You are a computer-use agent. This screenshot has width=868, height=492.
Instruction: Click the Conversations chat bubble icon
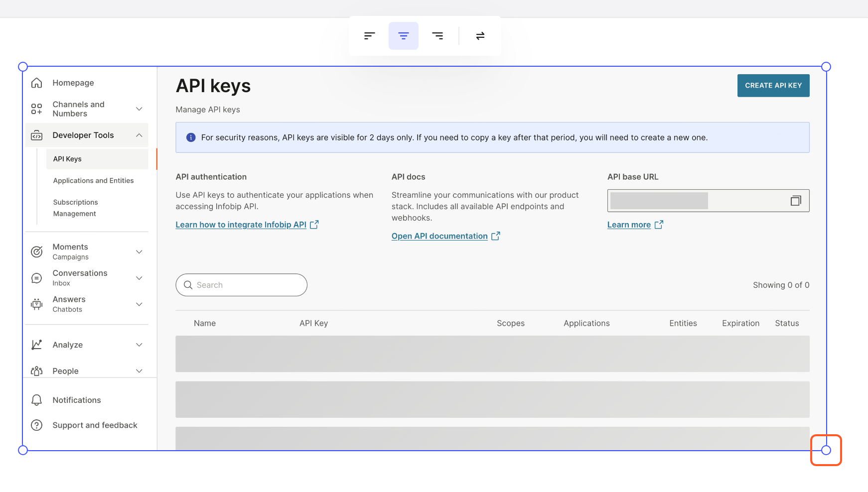point(37,278)
